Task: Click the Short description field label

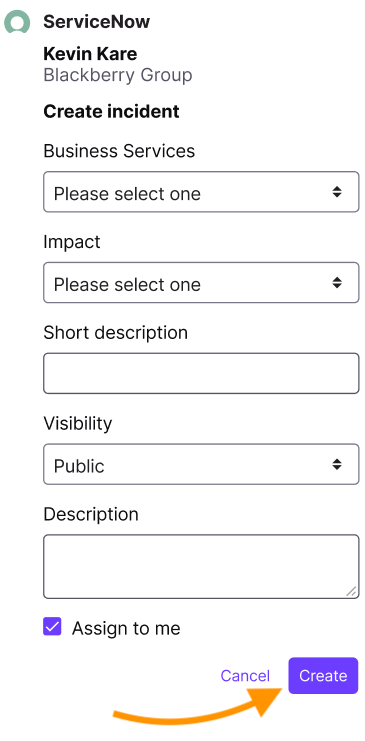Action: pos(116,333)
